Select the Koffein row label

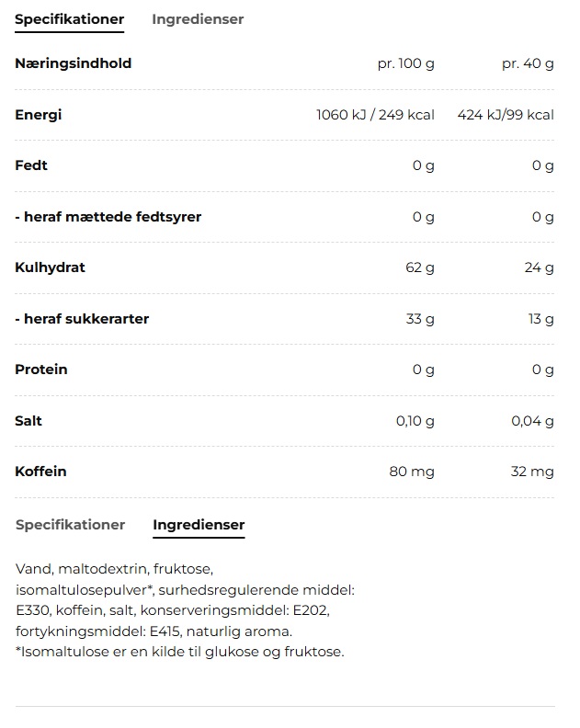pyautogui.click(x=40, y=472)
